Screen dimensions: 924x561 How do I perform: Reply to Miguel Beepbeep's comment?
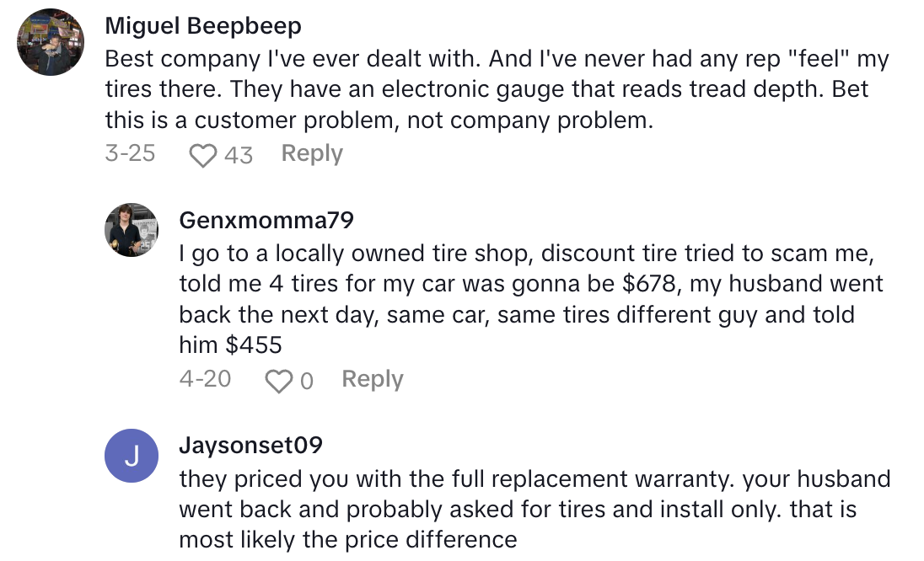(x=310, y=152)
